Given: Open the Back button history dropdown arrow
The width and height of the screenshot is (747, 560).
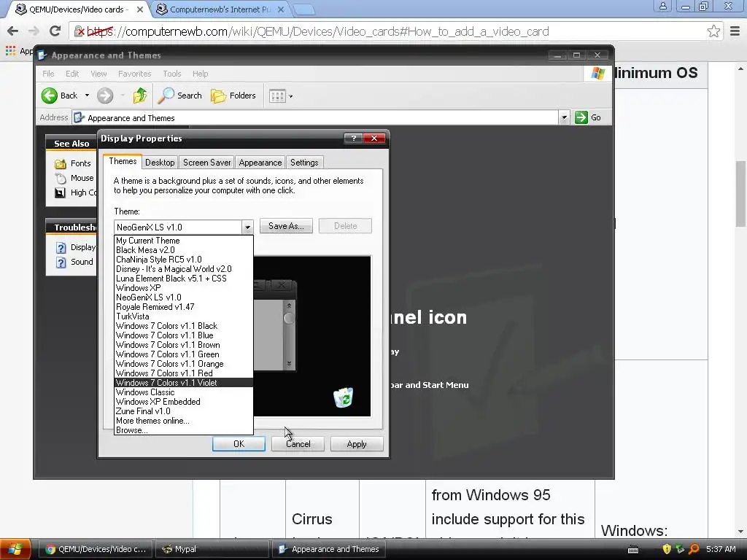Looking at the screenshot, I should tap(88, 96).
